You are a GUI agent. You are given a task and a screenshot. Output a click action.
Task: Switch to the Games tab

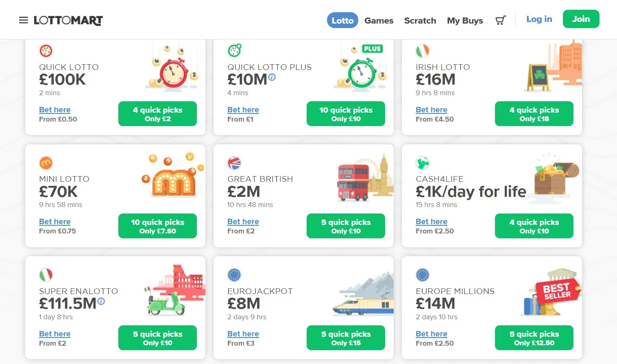tap(379, 20)
